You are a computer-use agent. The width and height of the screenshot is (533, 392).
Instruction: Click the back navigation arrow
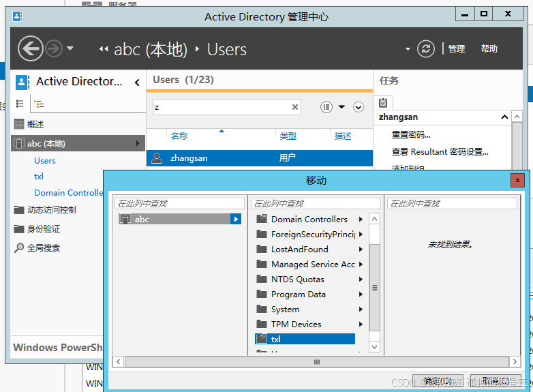point(31,48)
